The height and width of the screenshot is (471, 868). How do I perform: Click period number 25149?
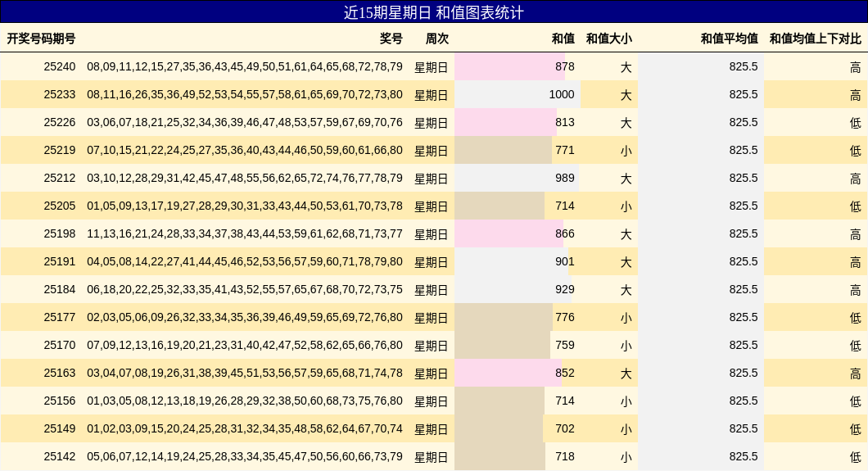click(x=60, y=429)
